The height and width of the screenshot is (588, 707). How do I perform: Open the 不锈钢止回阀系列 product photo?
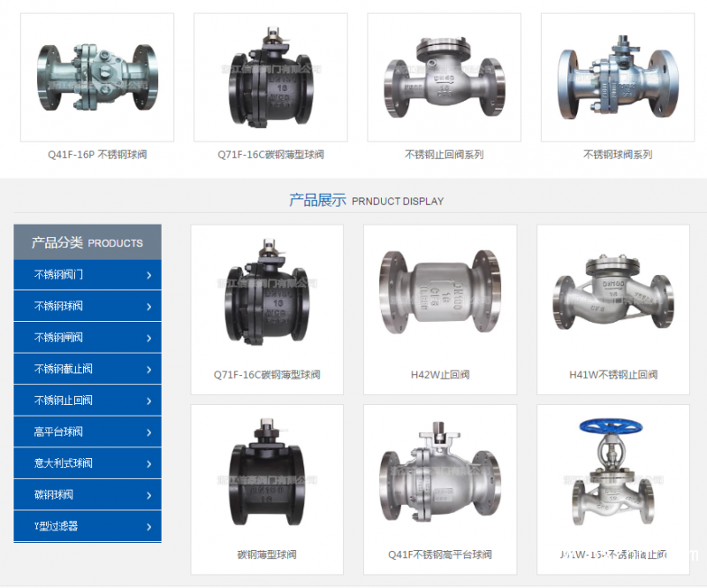pos(444,78)
